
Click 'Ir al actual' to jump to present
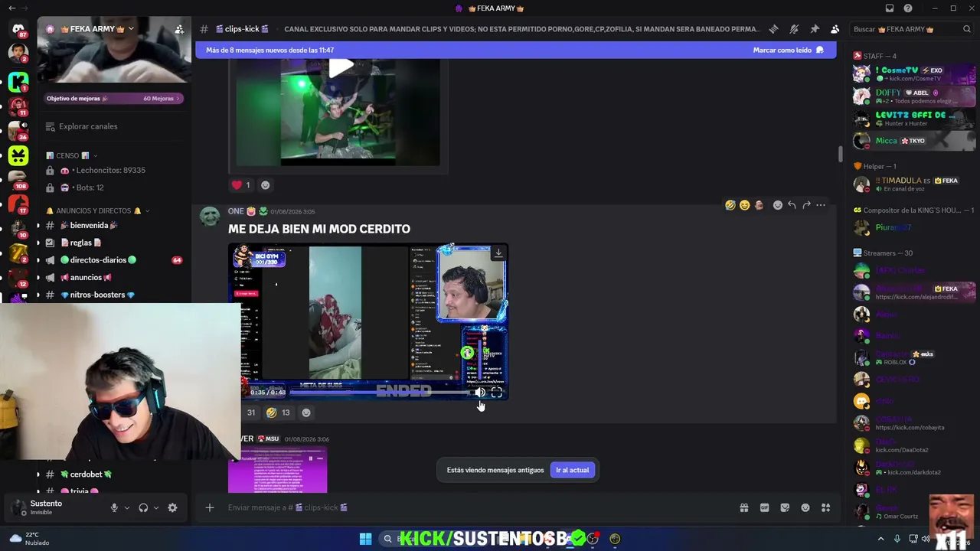click(x=572, y=470)
